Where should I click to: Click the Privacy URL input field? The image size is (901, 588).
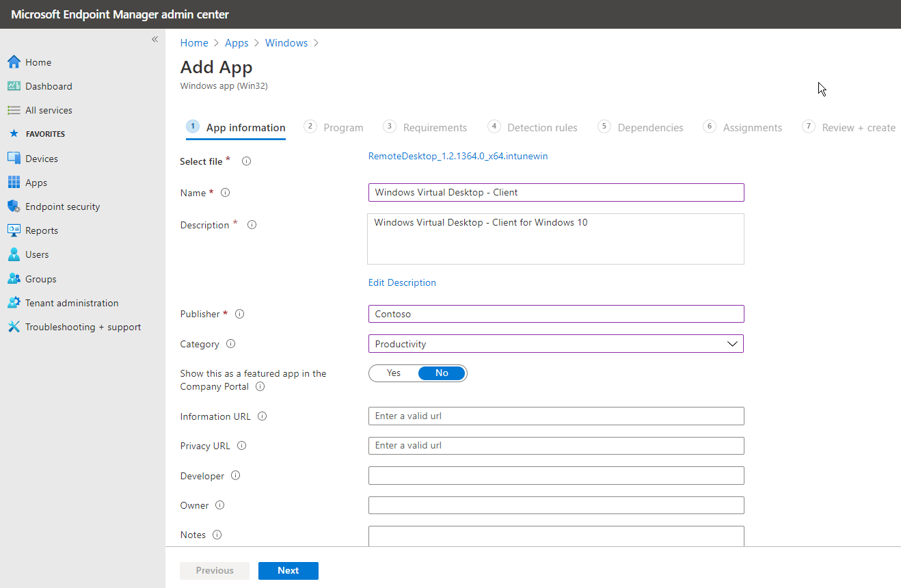pos(556,445)
